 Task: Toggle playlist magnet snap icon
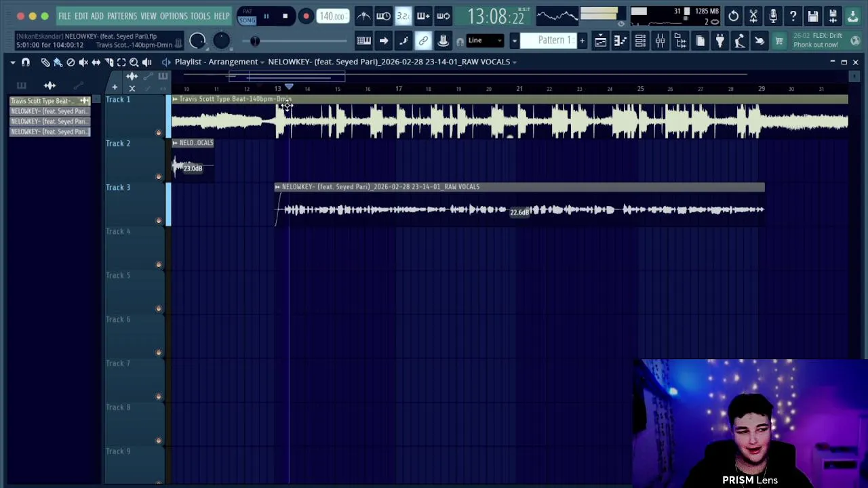click(x=26, y=62)
